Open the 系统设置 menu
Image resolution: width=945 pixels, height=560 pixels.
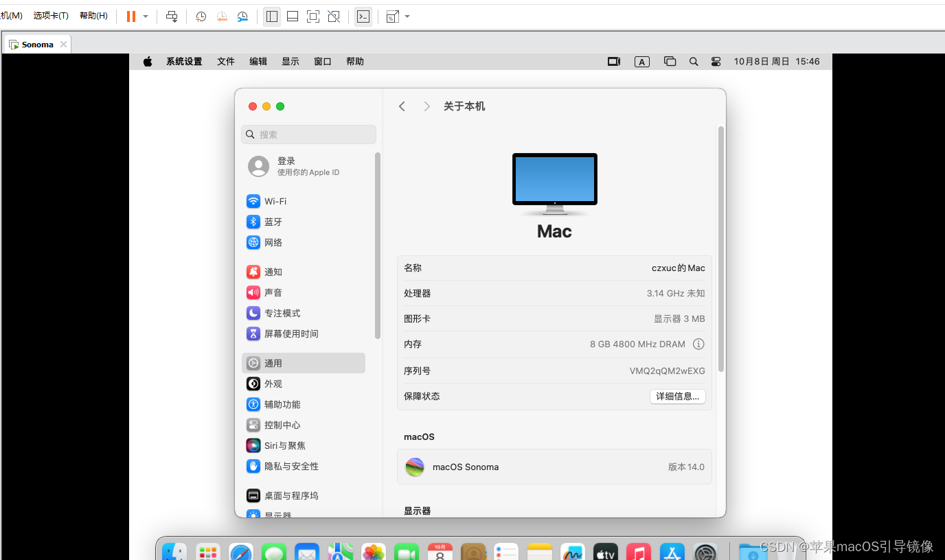click(x=184, y=62)
